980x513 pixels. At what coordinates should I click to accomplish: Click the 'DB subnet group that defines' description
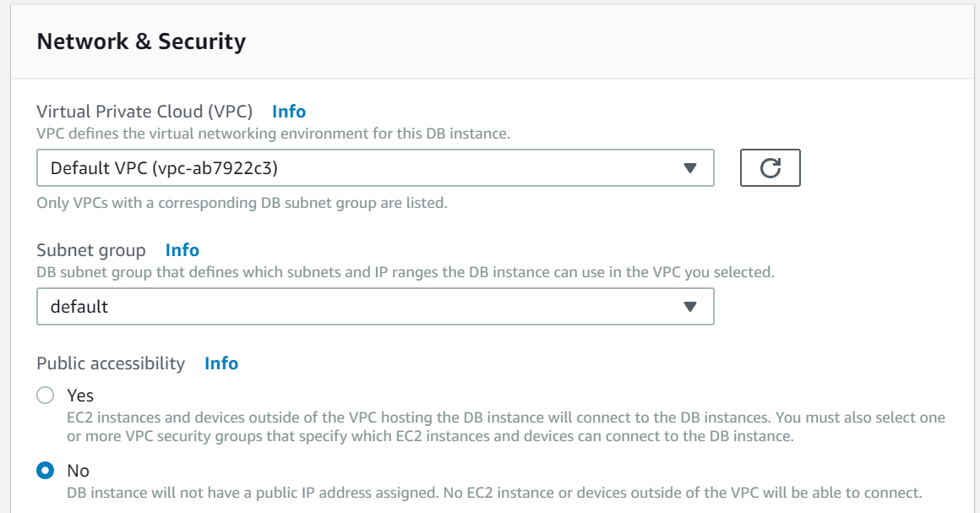pos(405,272)
